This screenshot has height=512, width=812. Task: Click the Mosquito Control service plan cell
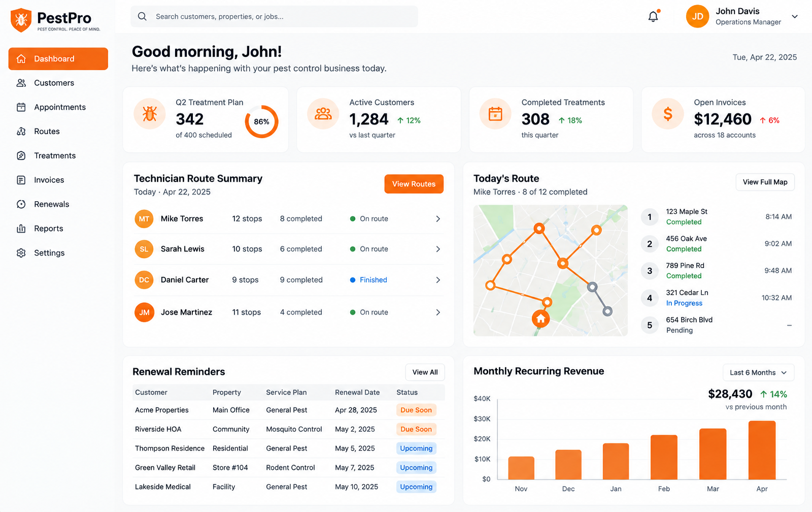pyautogui.click(x=294, y=430)
